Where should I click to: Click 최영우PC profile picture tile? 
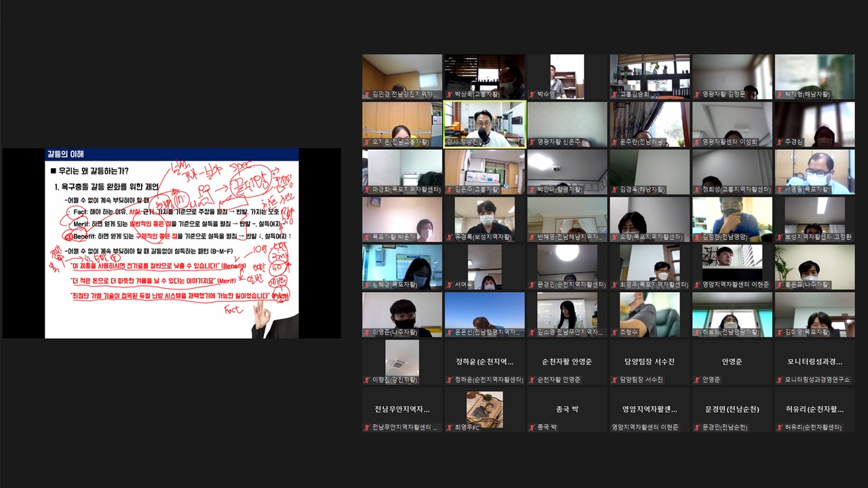pos(484,407)
